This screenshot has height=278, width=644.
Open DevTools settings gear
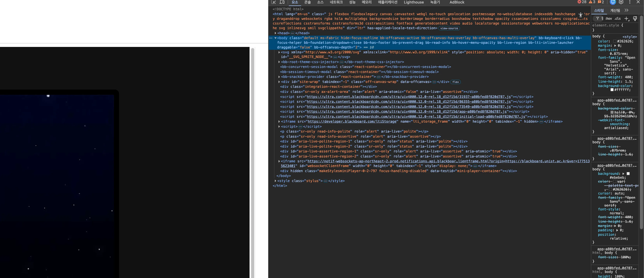[x=621, y=2]
